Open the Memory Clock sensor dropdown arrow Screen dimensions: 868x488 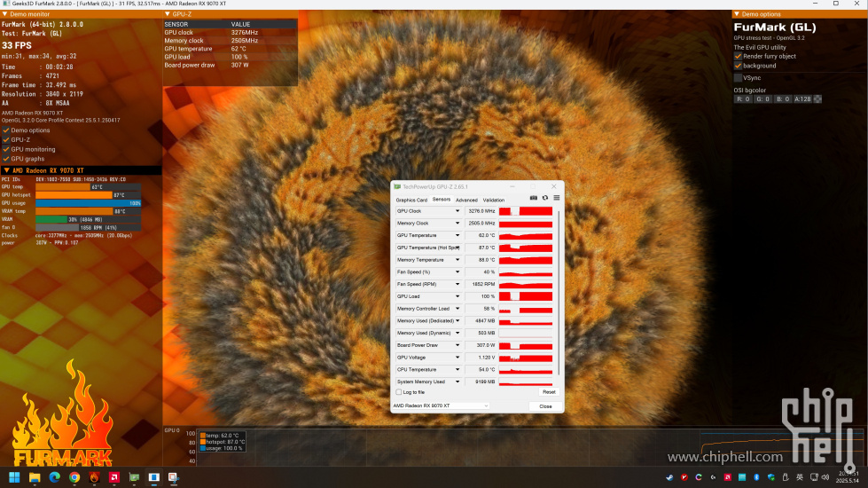457,224
